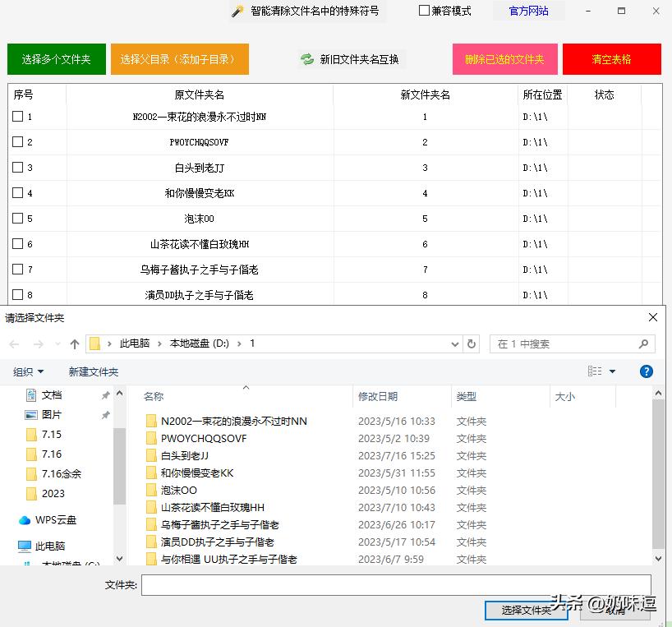
Task: Click the back navigation arrow in folder dialog
Action: [15, 344]
